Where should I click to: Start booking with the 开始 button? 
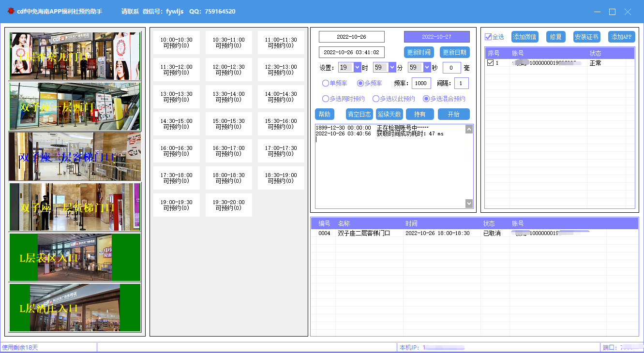click(x=454, y=114)
